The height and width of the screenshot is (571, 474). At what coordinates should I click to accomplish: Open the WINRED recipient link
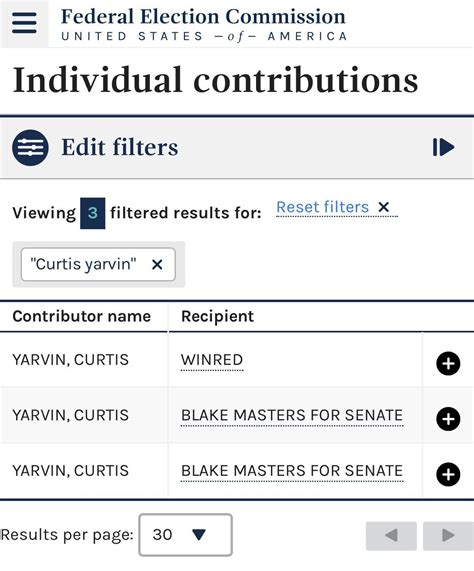click(x=212, y=360)
